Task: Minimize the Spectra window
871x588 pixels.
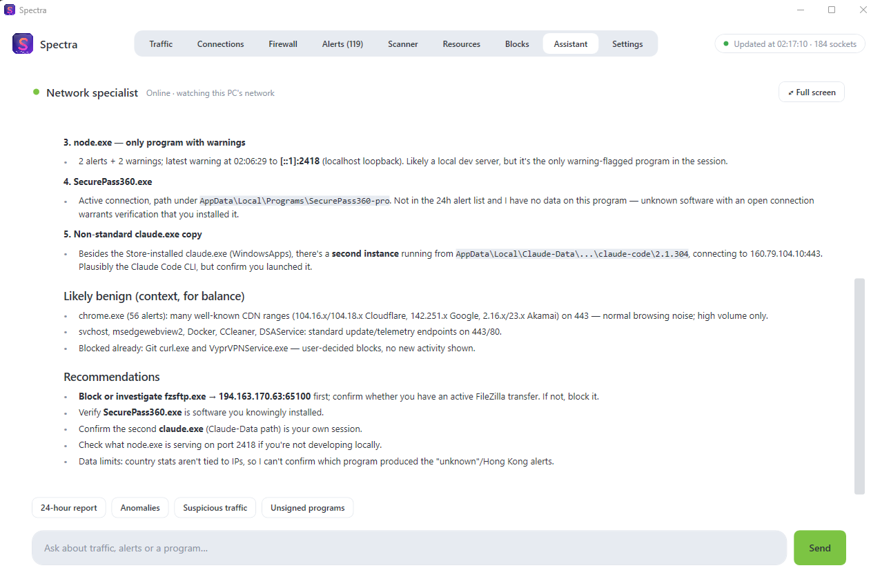Action: click(x=801, y=10)
